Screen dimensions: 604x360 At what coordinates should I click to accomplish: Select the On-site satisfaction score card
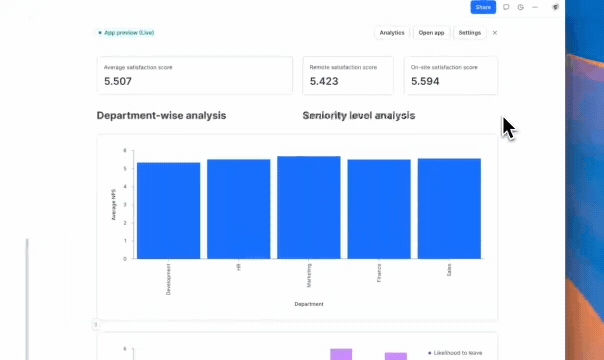[451, 75]
